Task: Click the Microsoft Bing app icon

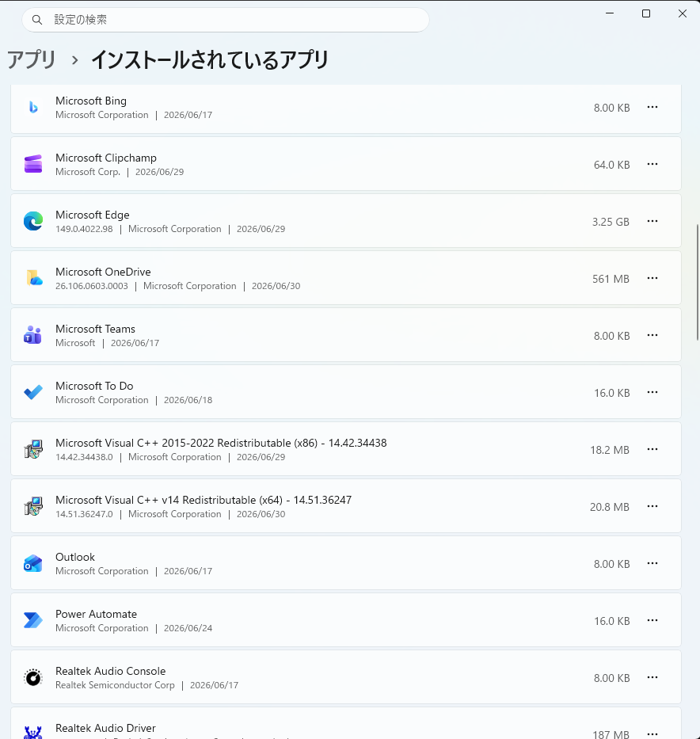Action: pyautogui.click(x=33, y=108)
